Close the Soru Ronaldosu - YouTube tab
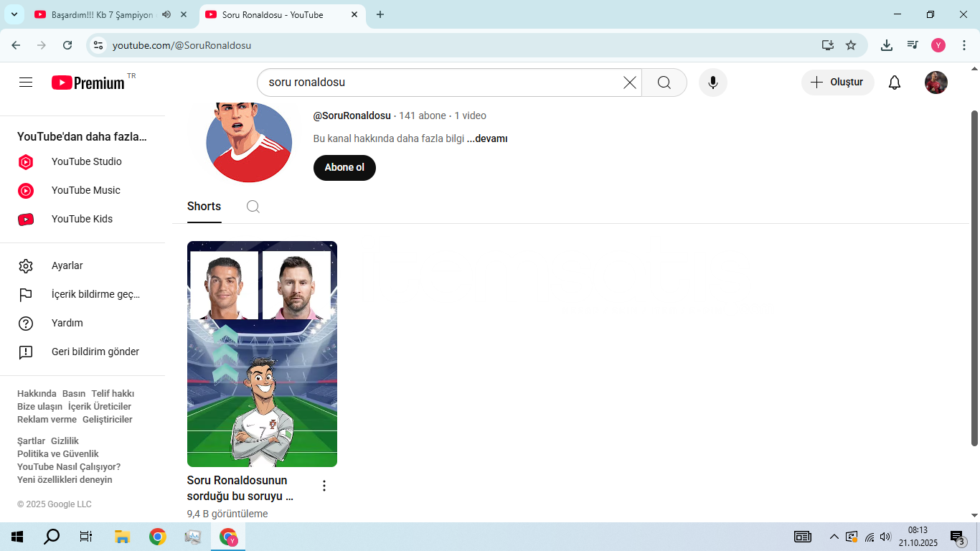Image resolution: width=980 pixels, height=551 pixels. [x=354, y=14]
